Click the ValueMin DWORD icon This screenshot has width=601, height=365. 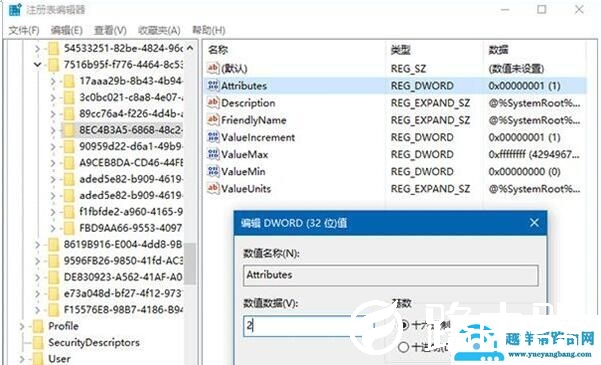[x=213, y=171]
